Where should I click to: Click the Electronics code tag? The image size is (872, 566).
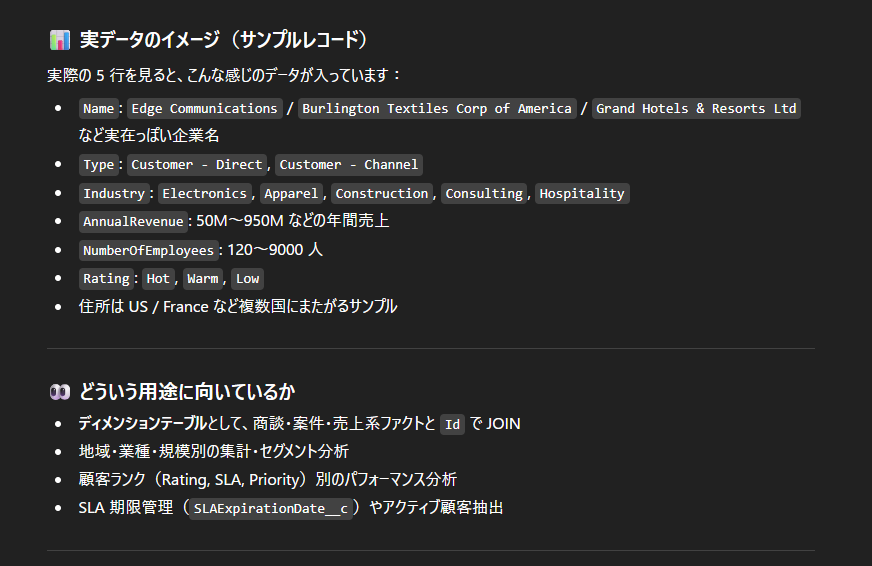(205, 193)
